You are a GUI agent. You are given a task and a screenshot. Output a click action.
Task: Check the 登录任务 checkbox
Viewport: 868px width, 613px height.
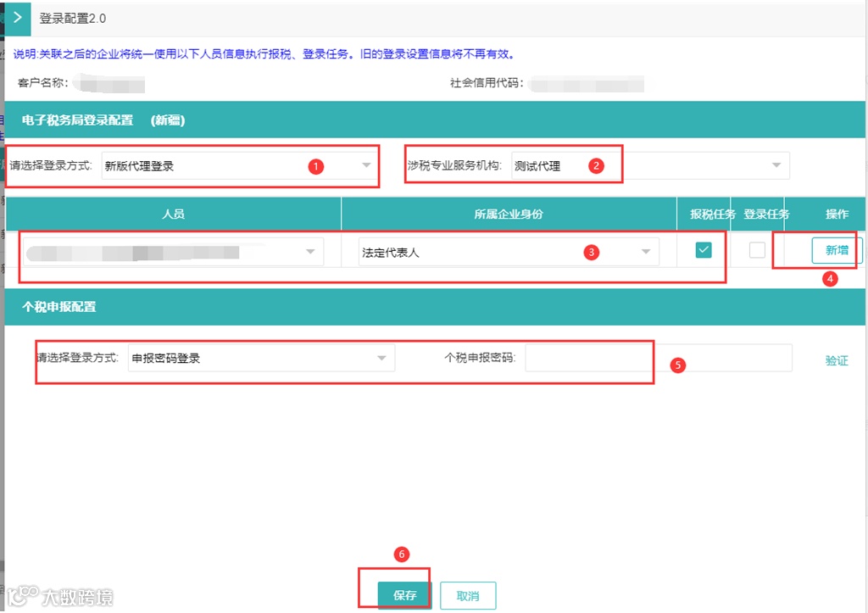pos(757,250)
